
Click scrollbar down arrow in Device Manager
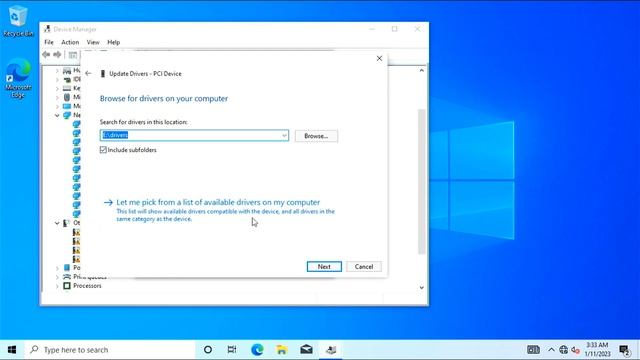pyautogui.click(x=422, y=287)
